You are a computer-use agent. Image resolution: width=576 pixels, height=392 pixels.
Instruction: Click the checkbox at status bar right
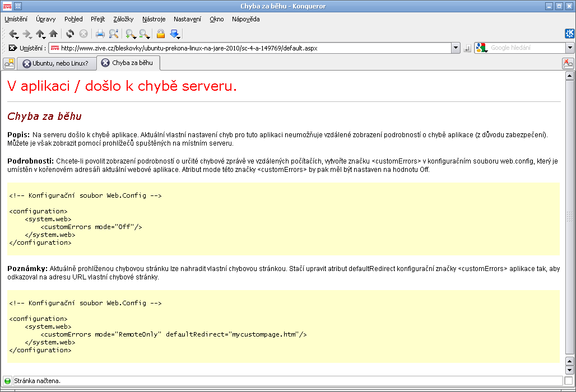[x=569, y=381]
